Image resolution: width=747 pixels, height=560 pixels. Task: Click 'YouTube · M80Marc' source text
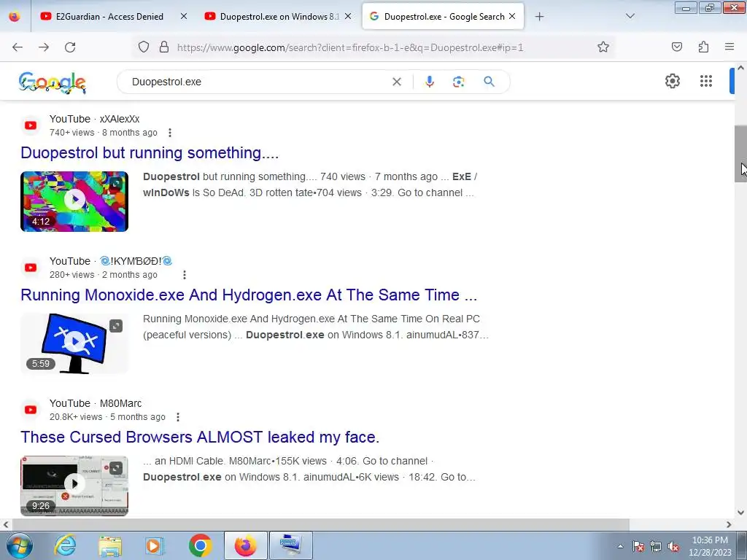point(96,403)
